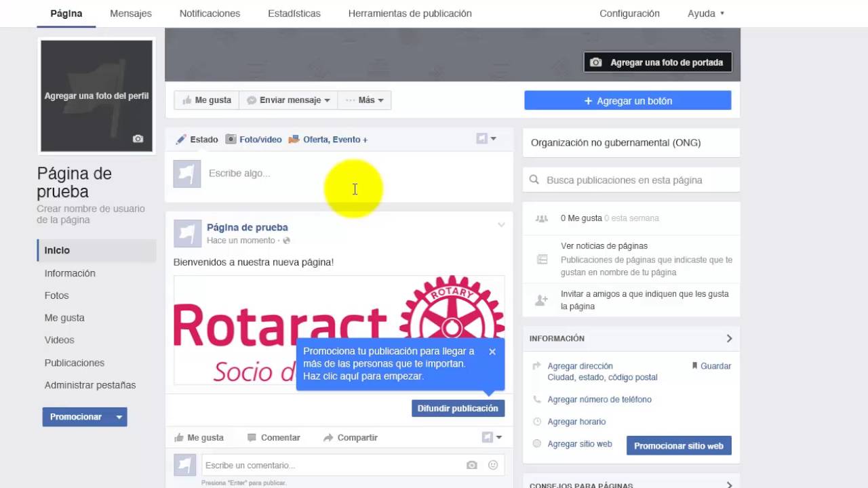Click the globe icon by Agregar sitio web
This screenshot has height=488, width=868.
537,444
